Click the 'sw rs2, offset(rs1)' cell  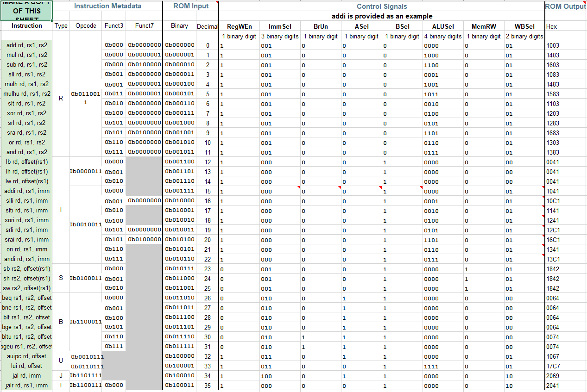(x=26, y=288)
